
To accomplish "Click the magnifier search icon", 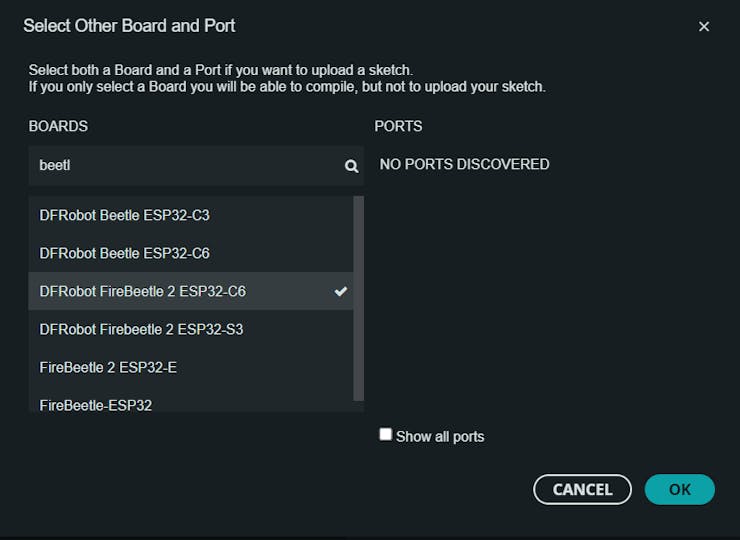I will (351, 166).
